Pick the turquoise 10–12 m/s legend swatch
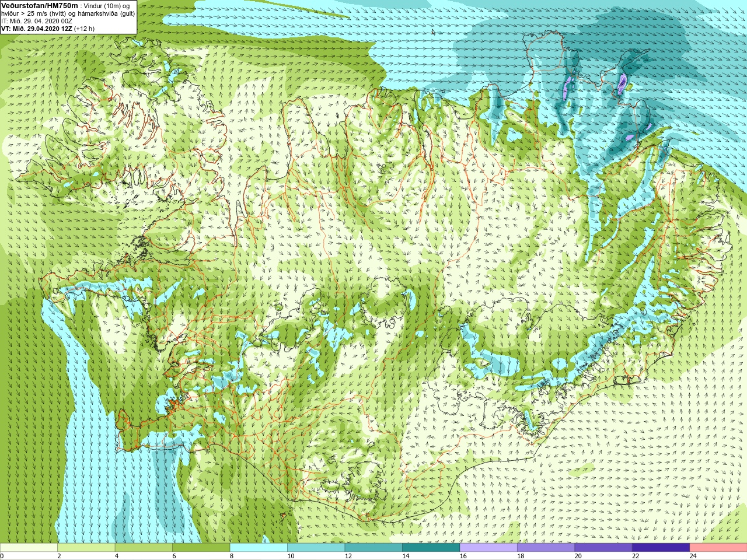Screen dimensions: 747x560 tap(316, 548)
